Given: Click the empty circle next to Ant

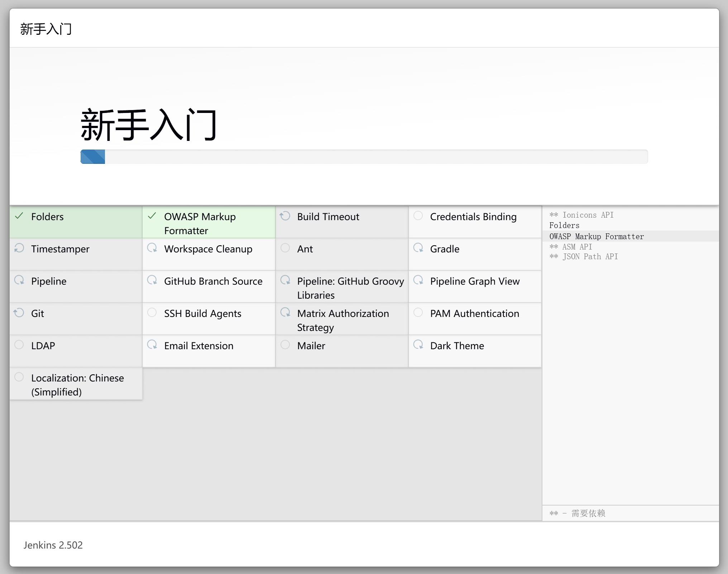Looking at the screenshot, I should tap(285, 248).
